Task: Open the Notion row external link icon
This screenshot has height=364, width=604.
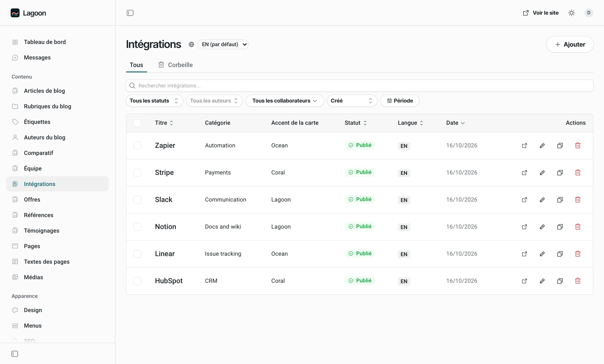Action: tap(524, 227)
